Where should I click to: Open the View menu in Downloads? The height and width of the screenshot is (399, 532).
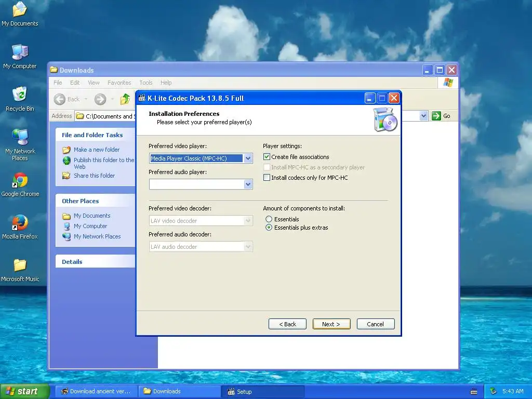point(94,83)
